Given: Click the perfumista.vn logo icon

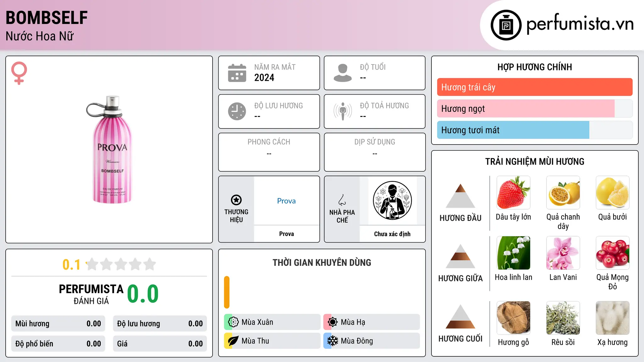Looking at the screenshot, I should coord(506,25).
